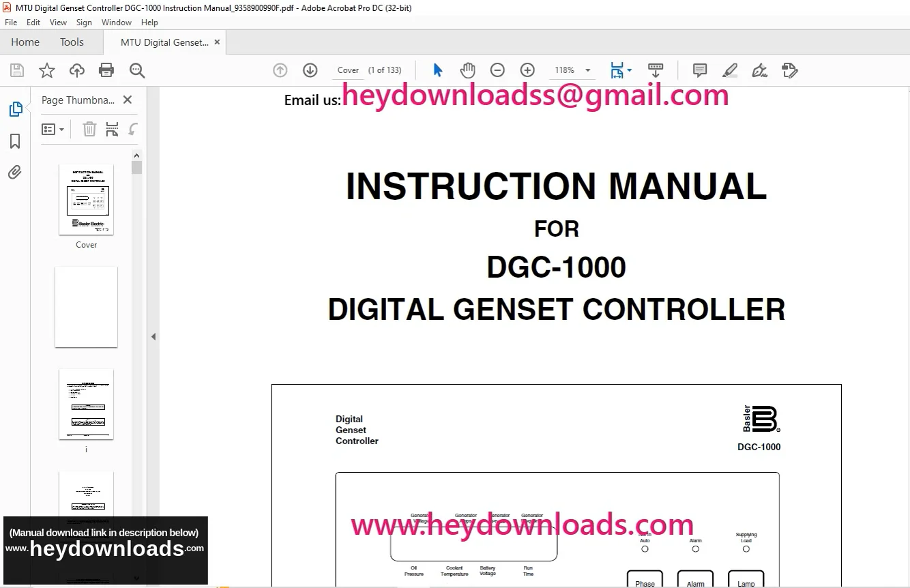910x588 pixels.
Task: Select the Highlight text pen tool
Action: [x=730, y=70]
